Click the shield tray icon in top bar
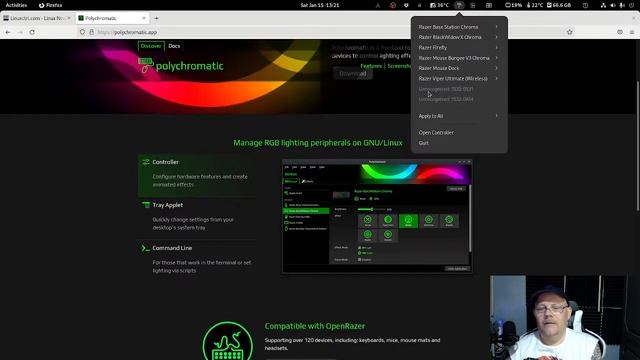This screenshot has height=360, width=640. tap(406, 5)
